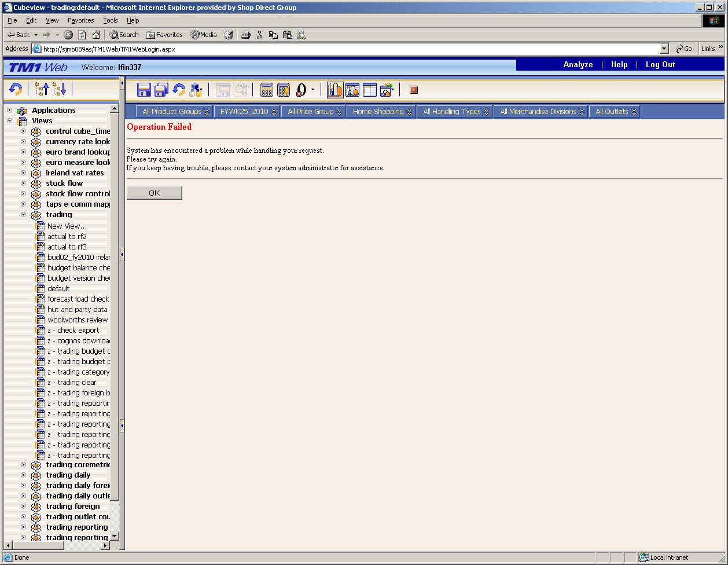Click the red Close view icon
This screenshot has width=728, height=565.
click(x=413, y=90)
